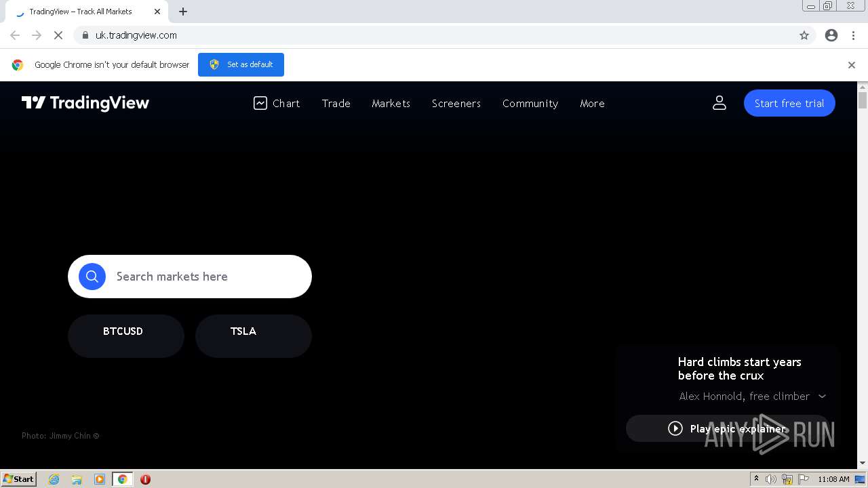Open the red Opera taskbar icon
Image resolution: width=868 pixels, height=488 pixels.
(145, 479)
